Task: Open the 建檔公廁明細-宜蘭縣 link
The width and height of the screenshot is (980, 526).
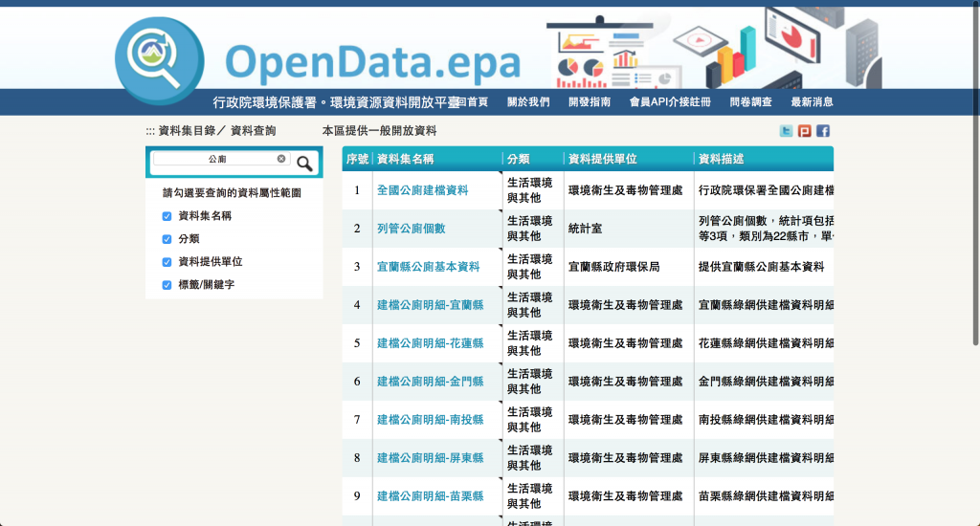Action: pyautogui.click(x=430, y=305)
